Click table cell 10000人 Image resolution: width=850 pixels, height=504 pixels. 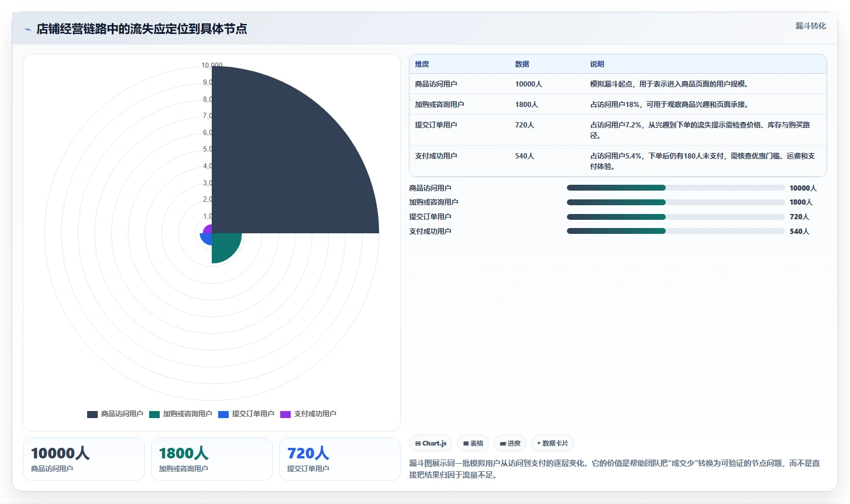[528, 84]
